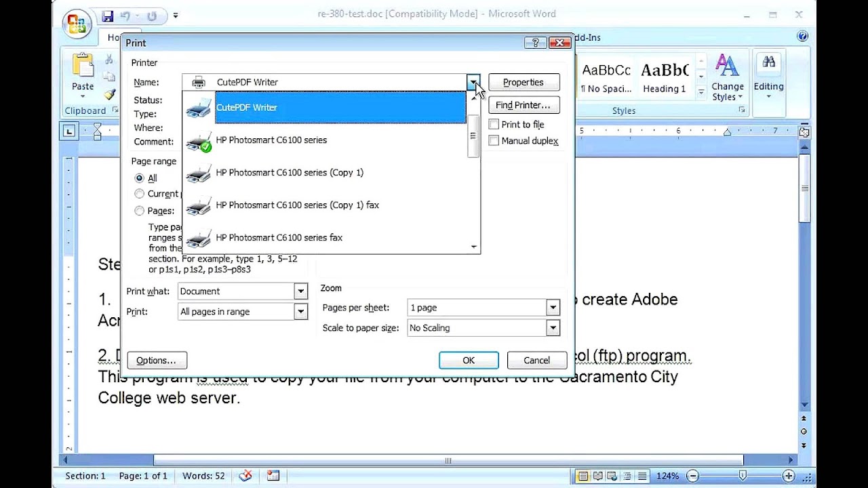The width and height of the screenshot is (868, 488).
Task: Select the Pages radio button
Action: point(140,211)
